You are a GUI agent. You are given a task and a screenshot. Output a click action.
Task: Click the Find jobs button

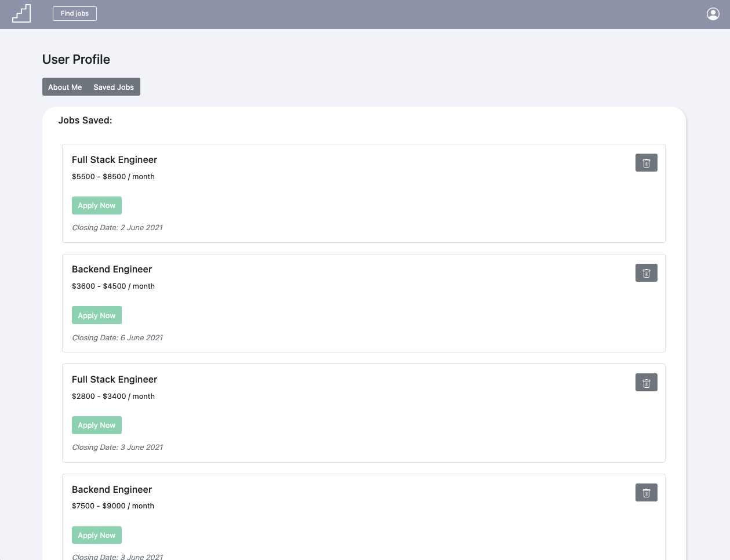[75, 13]
